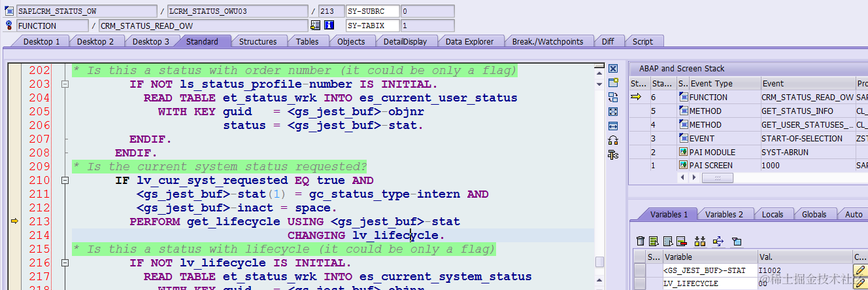Open the Tables tab
The width and height of the screenshot is (868, 290).
[x=307, y=41]
